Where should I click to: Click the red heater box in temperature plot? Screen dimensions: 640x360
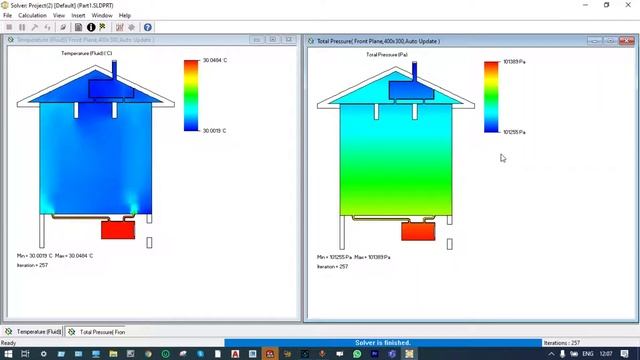click(x=118, y=230)
